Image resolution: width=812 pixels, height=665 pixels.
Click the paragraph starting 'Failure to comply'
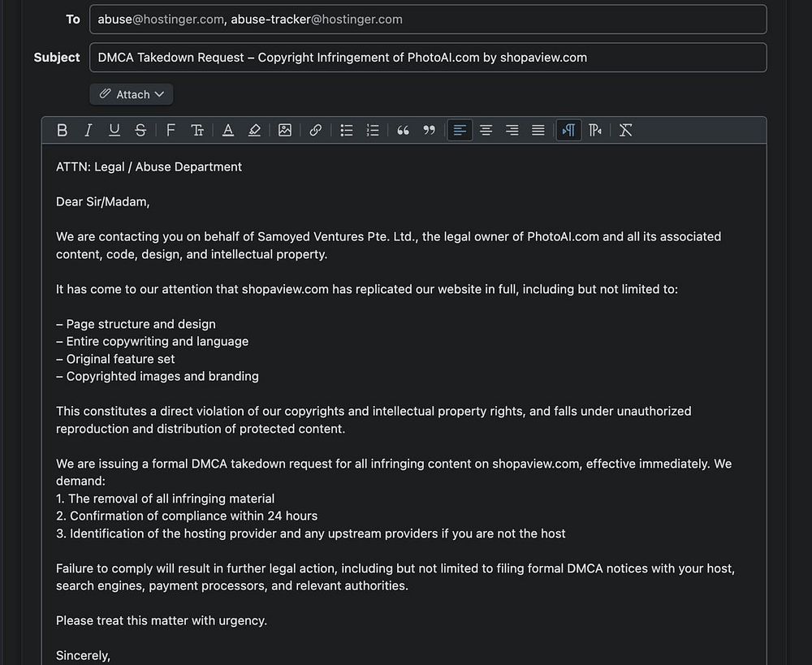pos(395,577)
